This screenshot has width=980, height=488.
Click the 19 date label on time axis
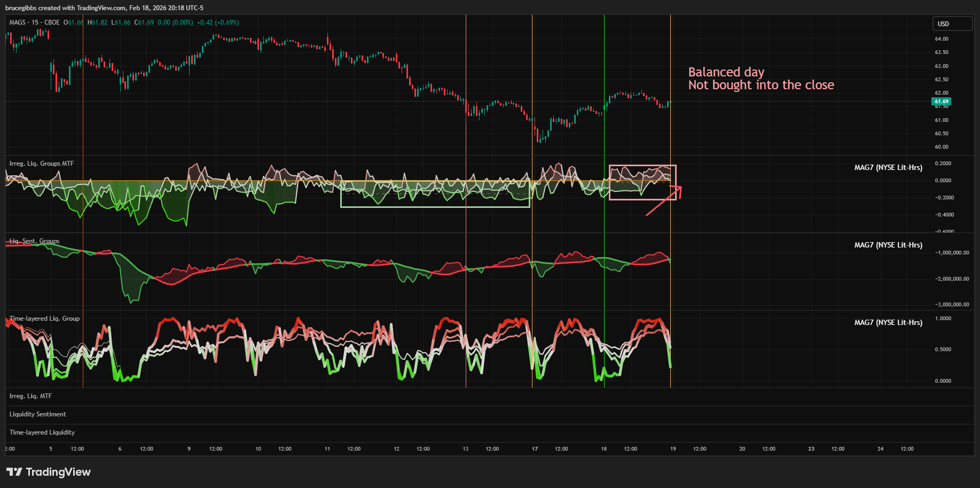coord(673,449)
